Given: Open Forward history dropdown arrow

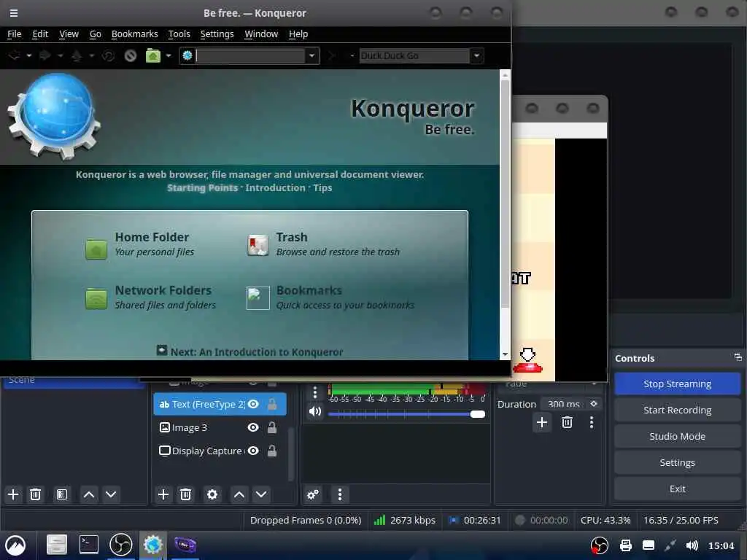Looking at the screenshot, I should [x=60, y=55].
